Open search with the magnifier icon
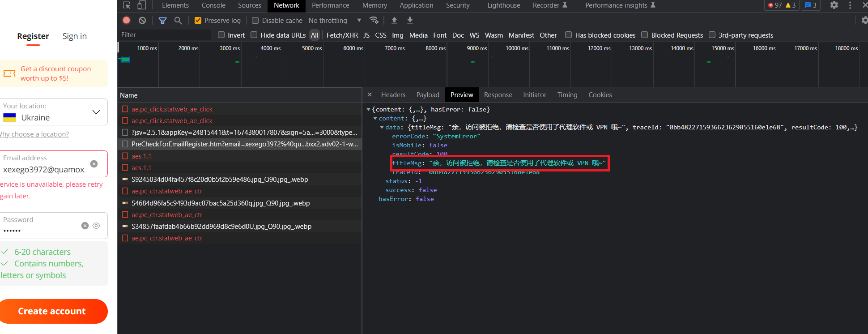This screenshot has height=334, width=868. coord(178,20)
